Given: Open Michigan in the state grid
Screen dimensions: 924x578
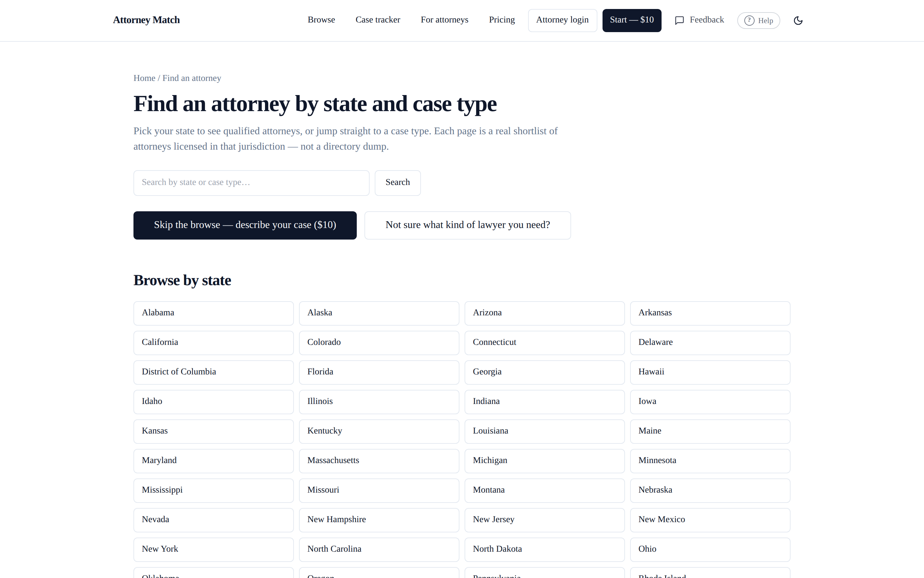Looking at the screenshot, I should coord(544,461).
